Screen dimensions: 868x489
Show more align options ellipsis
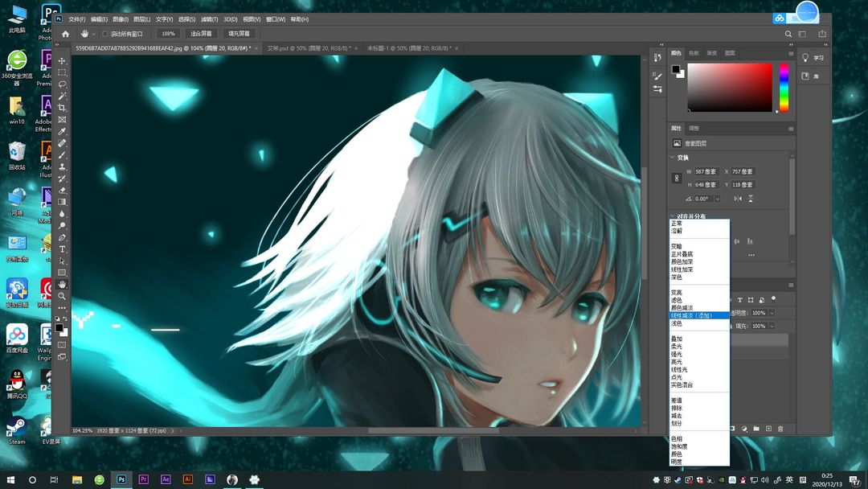click(751, 255)
